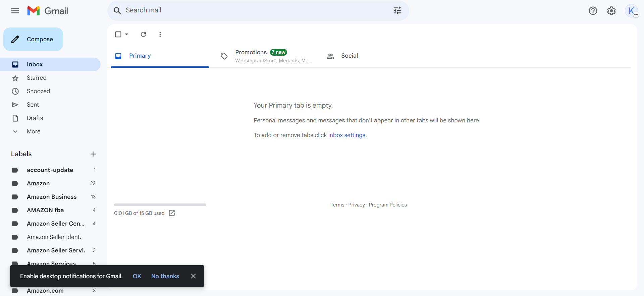The height and width of the screenshot is (296, 644).
Task: Click the Social people icon
Action: pyautogui.click(x=330, y=56)
